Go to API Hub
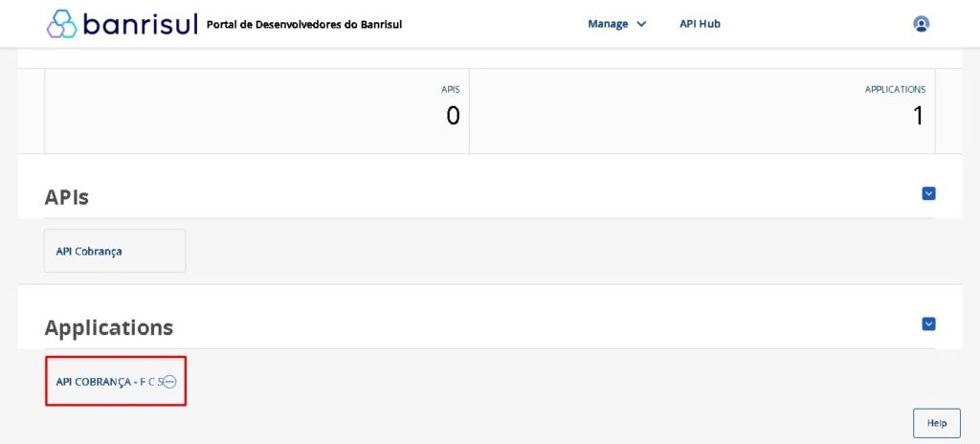Viewport: 980px width, 444px height. point(700,24)
